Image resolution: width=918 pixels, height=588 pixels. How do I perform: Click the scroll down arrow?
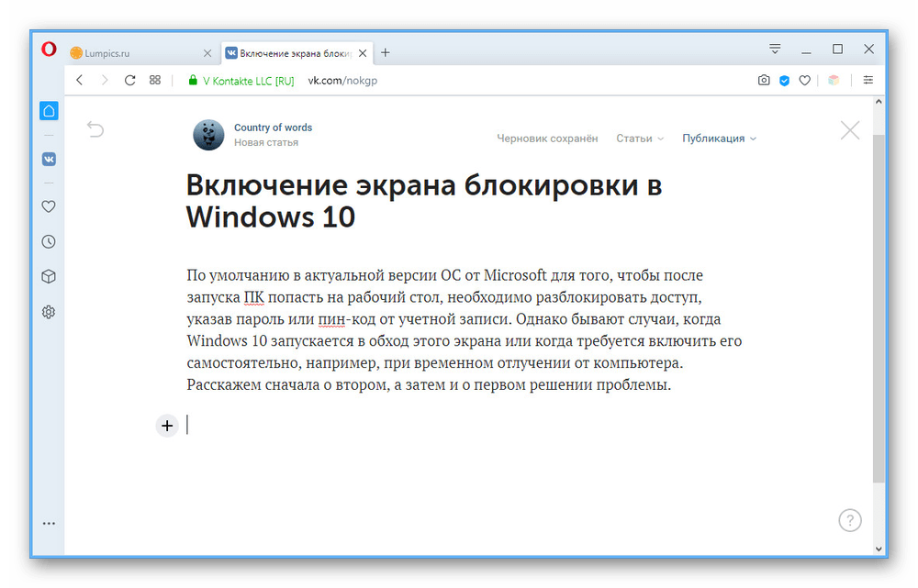(879, 549)
